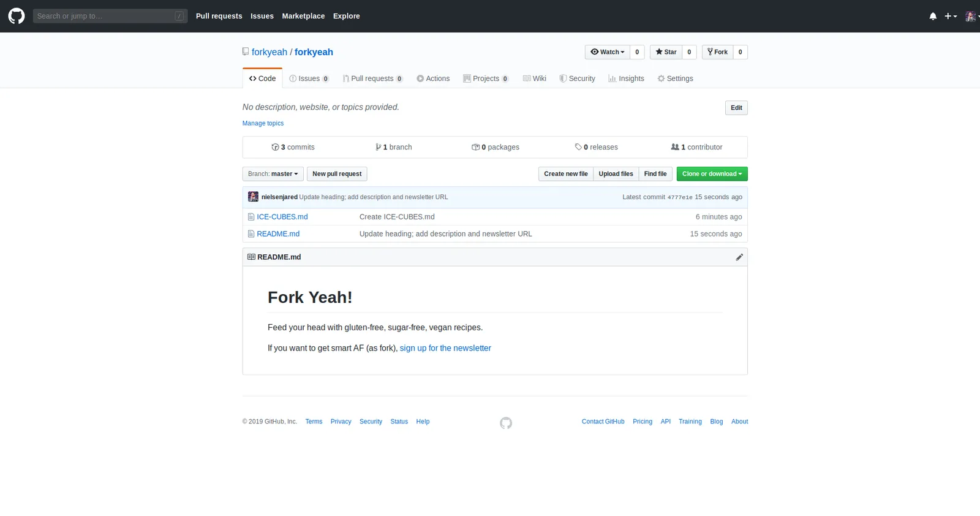Screen dimensions: 980x516
Task: Open the 0 packages link
Action: point(496,147)
